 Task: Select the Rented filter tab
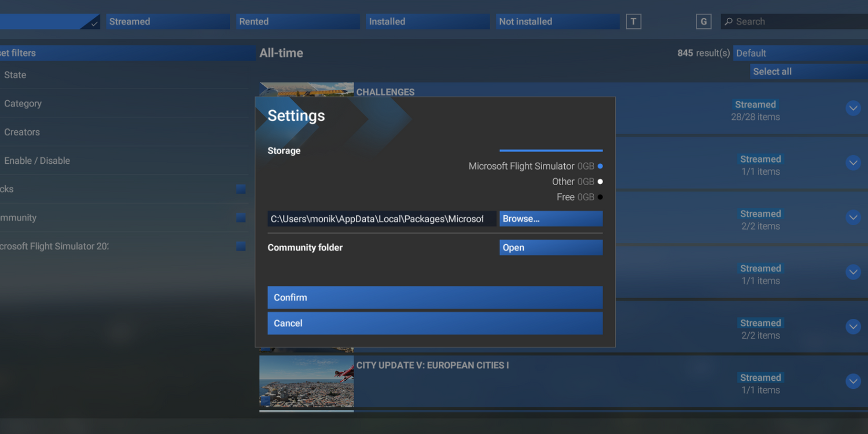[297, 21]
